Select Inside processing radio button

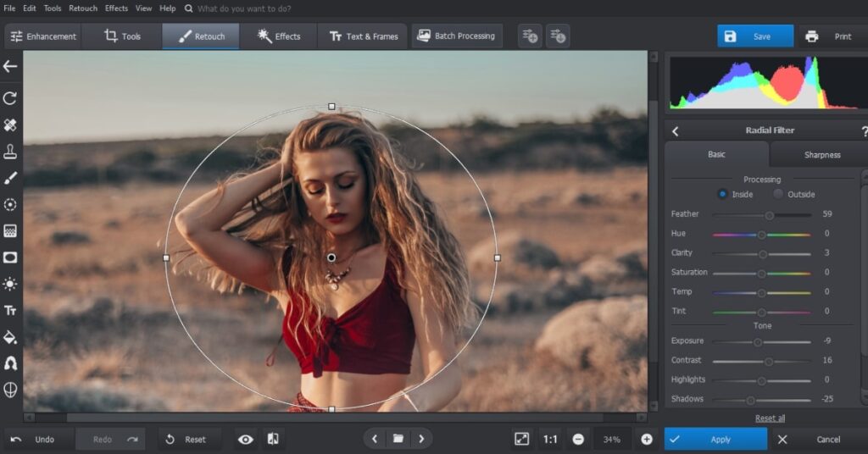(x=722, y=194)
